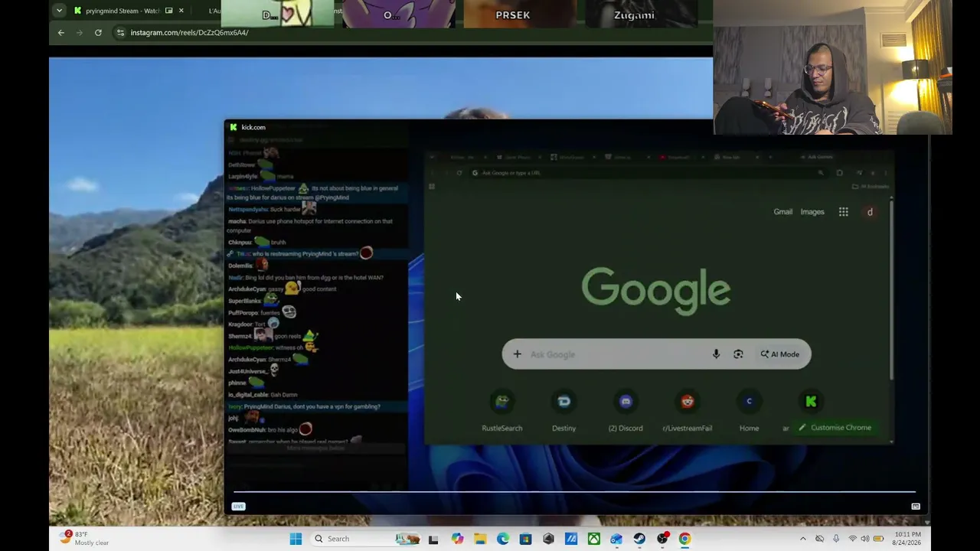Open the Images link

click(812, 212)
